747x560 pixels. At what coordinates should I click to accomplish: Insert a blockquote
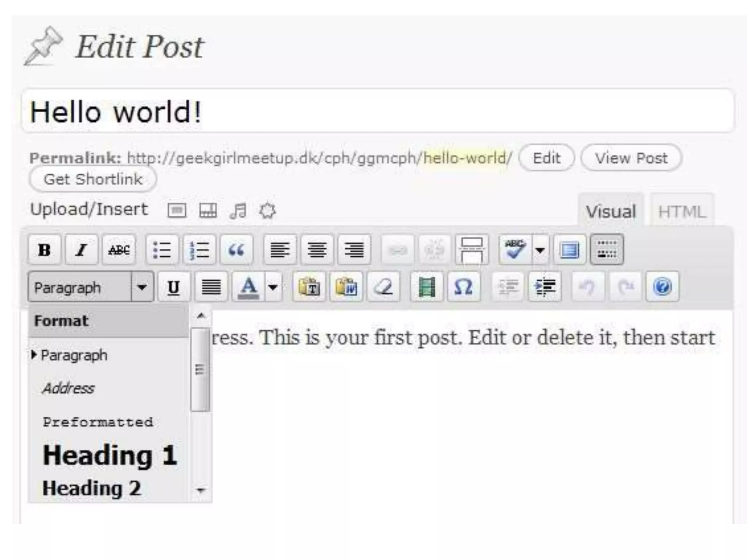[236, 250]
